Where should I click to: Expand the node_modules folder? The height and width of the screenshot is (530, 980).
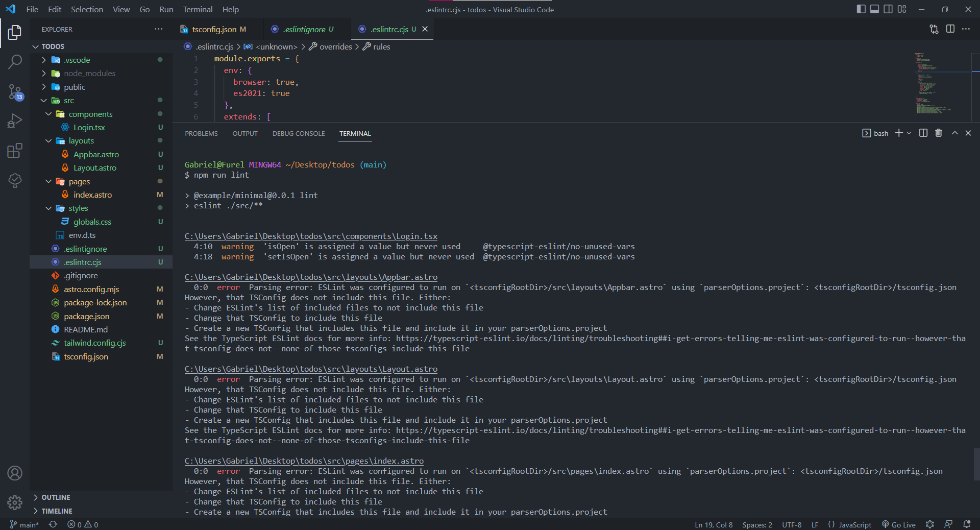(101, 74)
